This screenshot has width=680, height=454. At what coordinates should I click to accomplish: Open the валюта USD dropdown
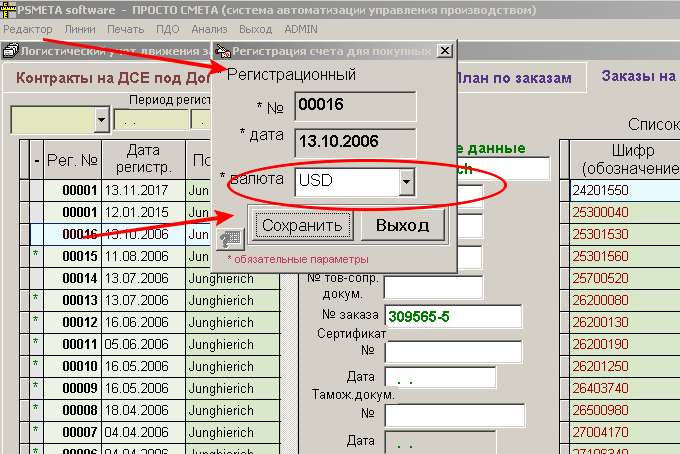tap(406, 182)
